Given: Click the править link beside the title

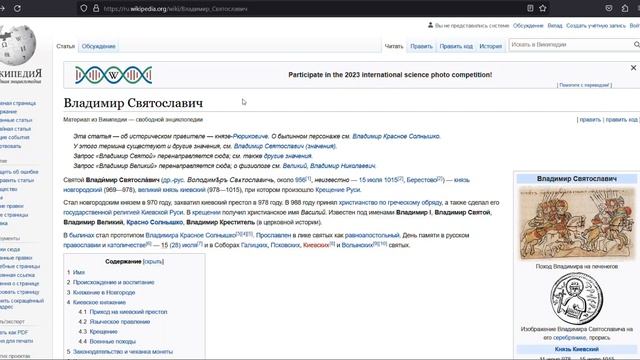Looking at the screenshot, I should tap(590, 120).
